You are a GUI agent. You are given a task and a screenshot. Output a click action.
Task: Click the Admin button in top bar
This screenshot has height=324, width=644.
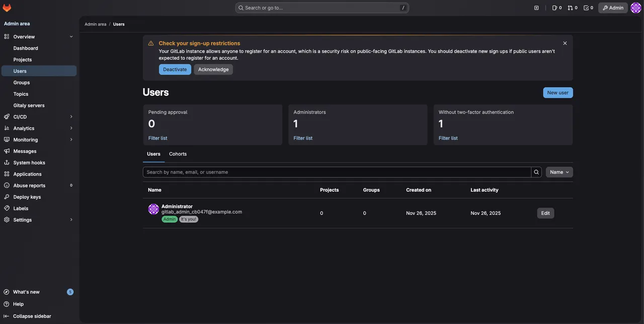[613, 8]
